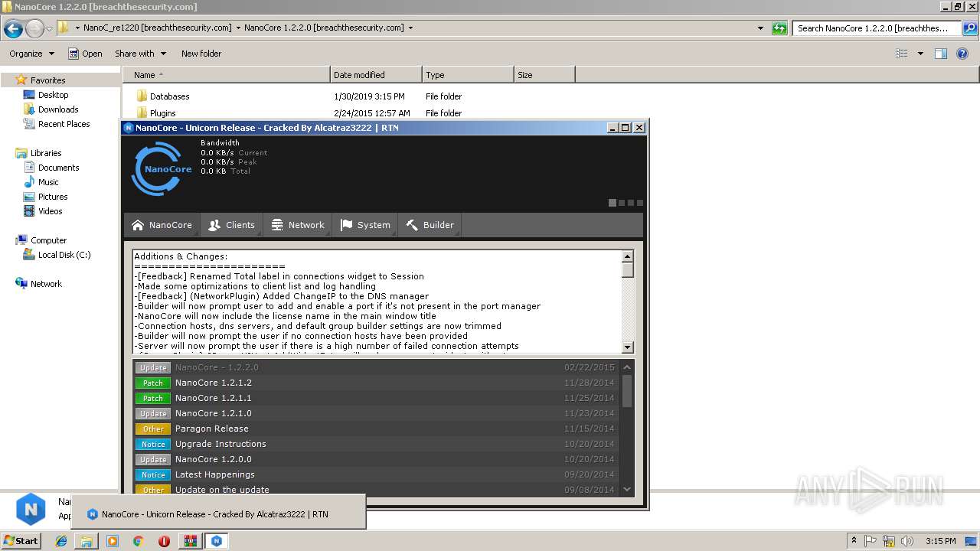Screen dimensions: 980x551
Task: Expand the NanoC_re1220 breadcrumb dropdown
Action: [x=237, y=28]
